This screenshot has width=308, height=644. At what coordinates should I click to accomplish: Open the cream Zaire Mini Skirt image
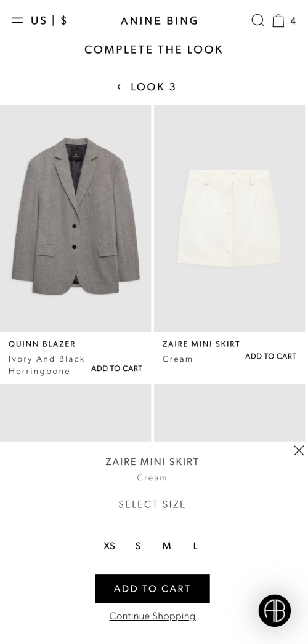click(229, 218)
